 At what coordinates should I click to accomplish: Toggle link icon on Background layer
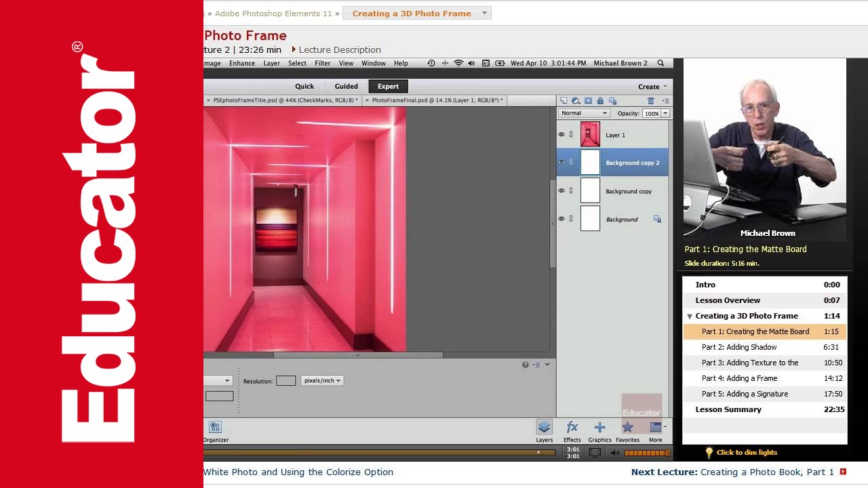tap(571, 219)
